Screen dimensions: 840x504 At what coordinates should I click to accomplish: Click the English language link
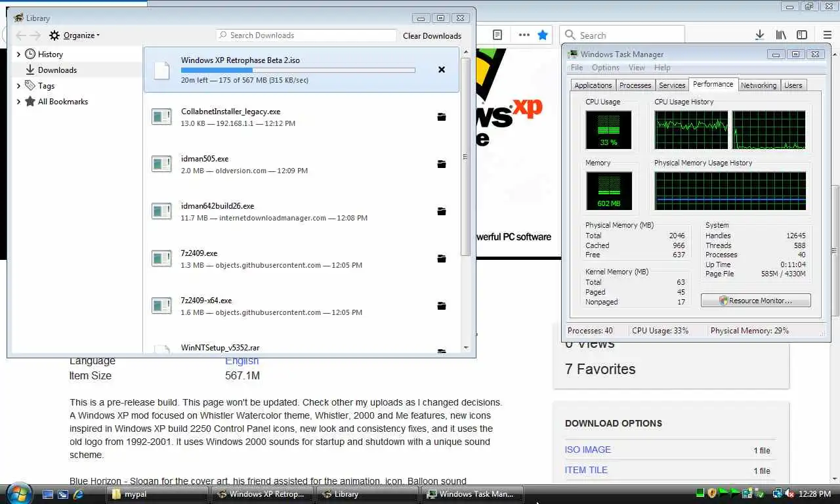point(241,361)
